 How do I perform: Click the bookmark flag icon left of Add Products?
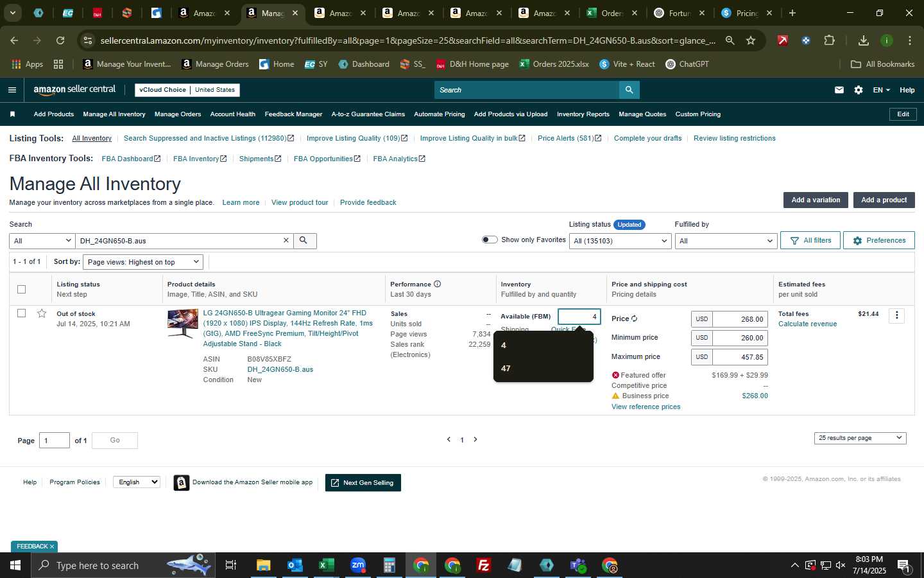click(12, 114)
